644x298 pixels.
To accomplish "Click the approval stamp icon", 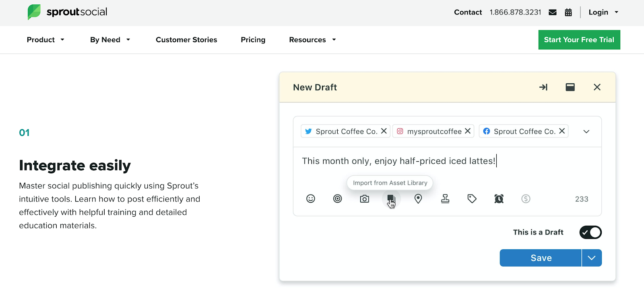I will pos(445,199).
